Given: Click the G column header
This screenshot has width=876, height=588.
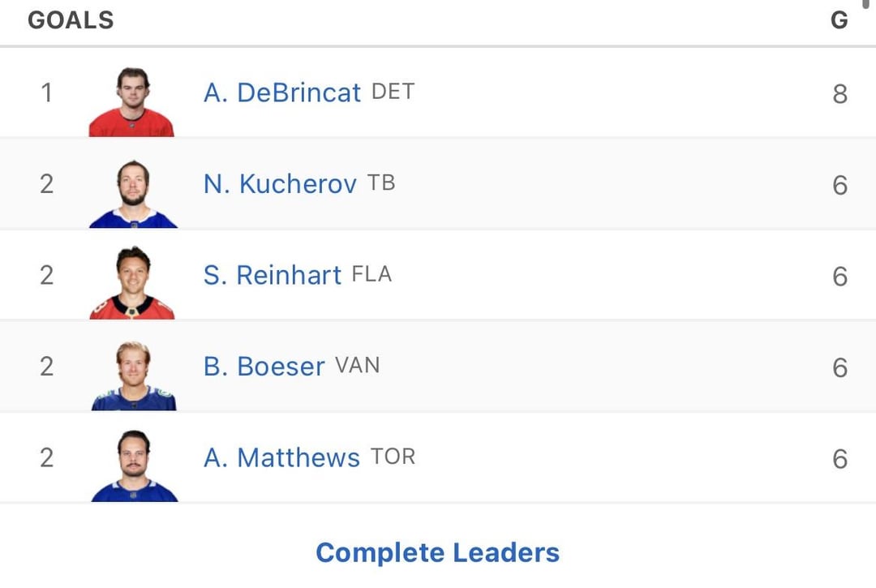Looking at the screenshot, I should tap(839, 20).
